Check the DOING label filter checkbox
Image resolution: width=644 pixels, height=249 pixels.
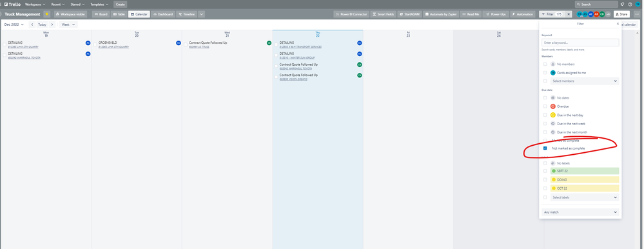[545, 180]
